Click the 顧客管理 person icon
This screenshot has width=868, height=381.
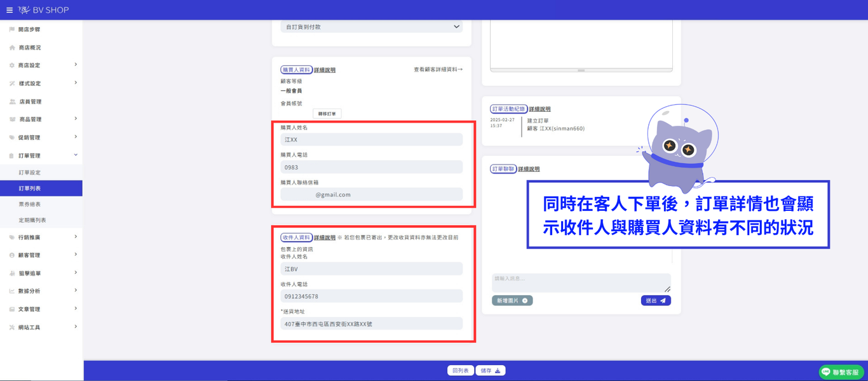point(12,255)
